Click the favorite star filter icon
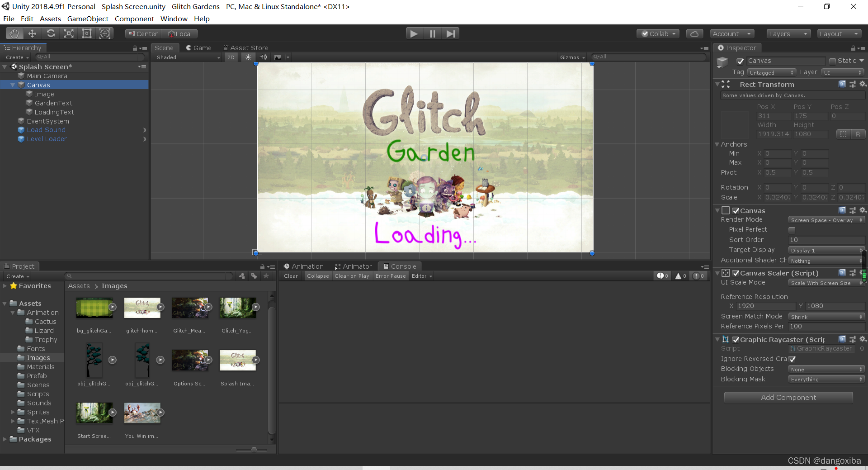This screenshot has height=470, width=868. [x=266, y=276]
